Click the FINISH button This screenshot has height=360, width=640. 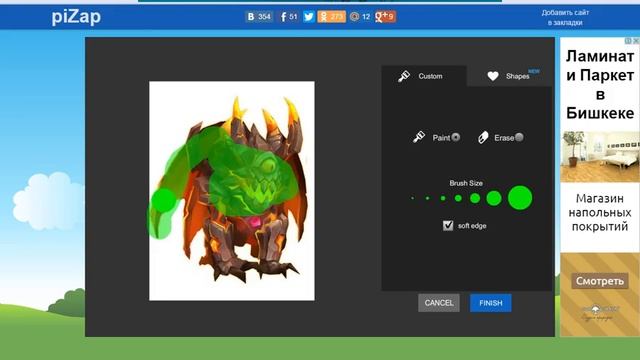491,303
